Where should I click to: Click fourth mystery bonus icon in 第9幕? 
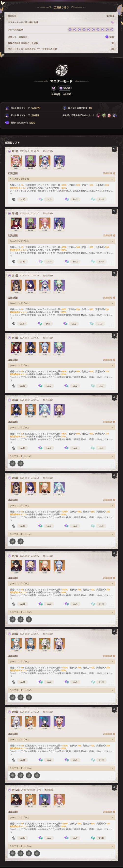[x=37, y=775]
